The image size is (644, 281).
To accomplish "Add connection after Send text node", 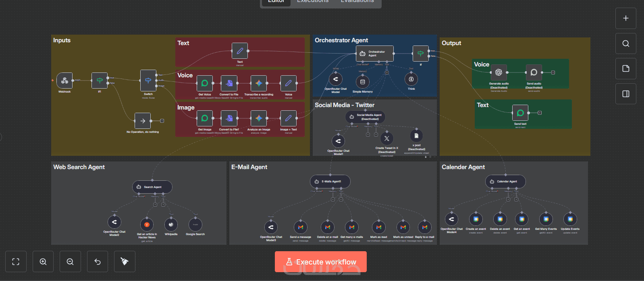I will tap(540, 113).
